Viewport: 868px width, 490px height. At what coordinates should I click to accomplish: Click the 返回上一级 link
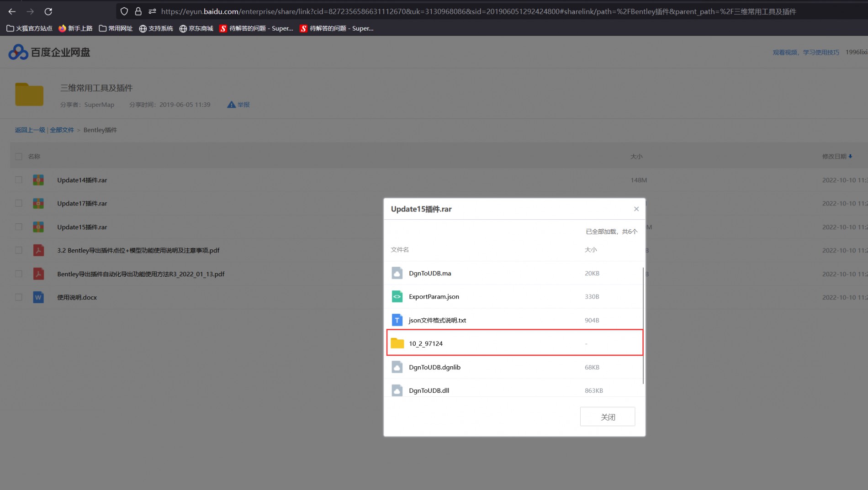30,130
